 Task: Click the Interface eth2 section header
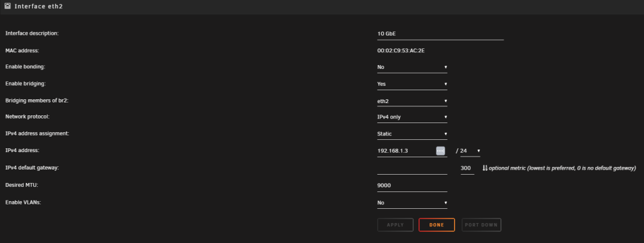point(322,6)
